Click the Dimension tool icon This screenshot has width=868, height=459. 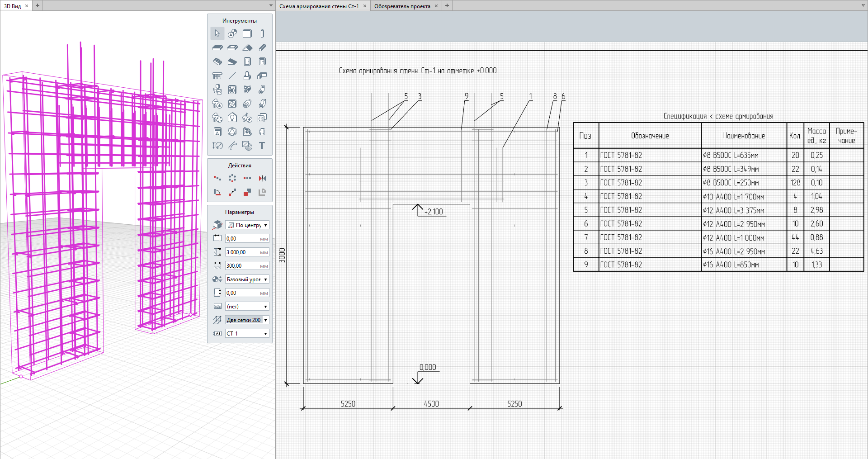tap(217, 146)
